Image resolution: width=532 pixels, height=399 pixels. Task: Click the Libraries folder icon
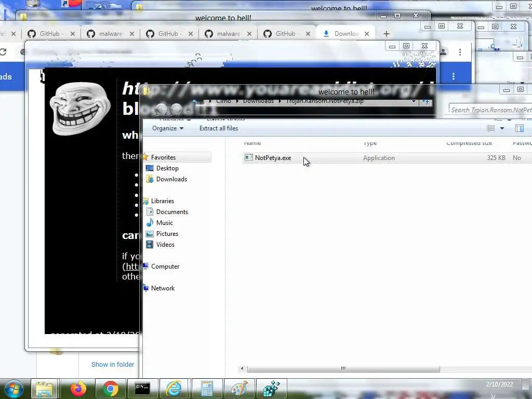click(146, 201)
